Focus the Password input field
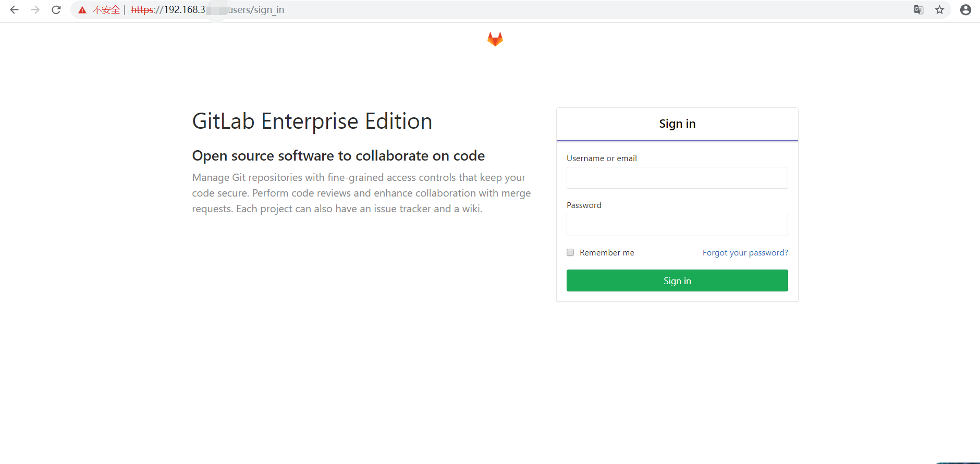The width and height of the screenshot is (980, 464). pos(677,225)
